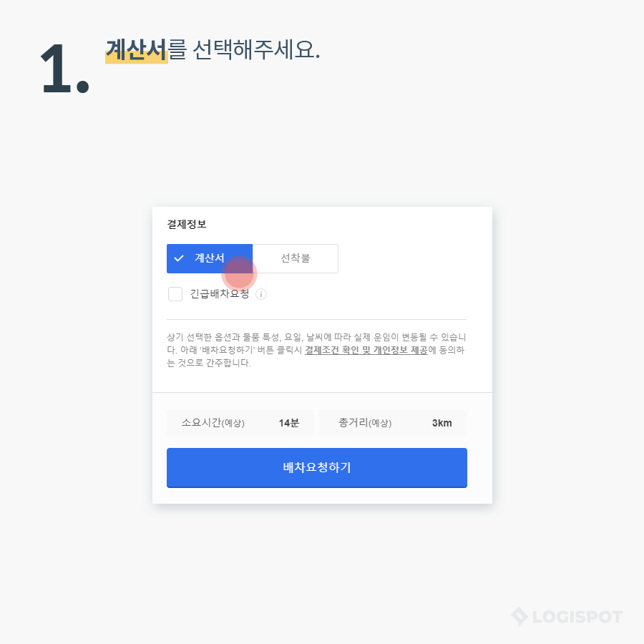644x644 pixels.
Task: Click the yellow-highlighted 계산서 heading word
Action: click(x=137, y=51)
